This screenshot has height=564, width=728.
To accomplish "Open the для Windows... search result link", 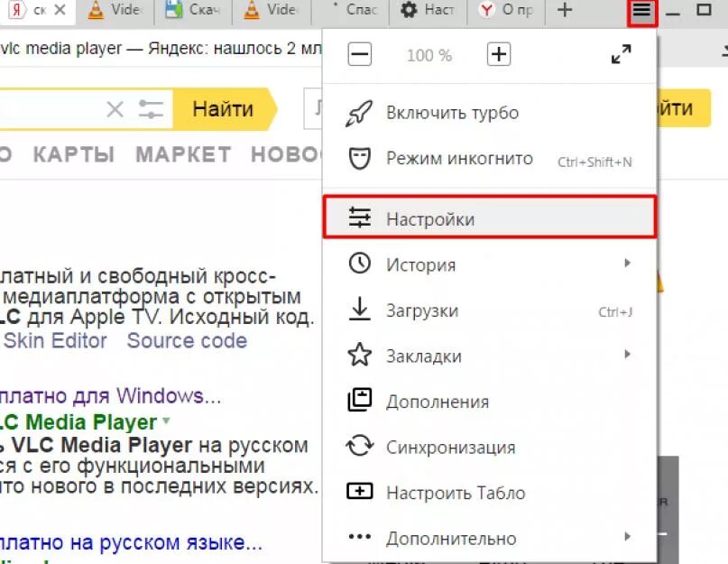I will click(110, 396).
